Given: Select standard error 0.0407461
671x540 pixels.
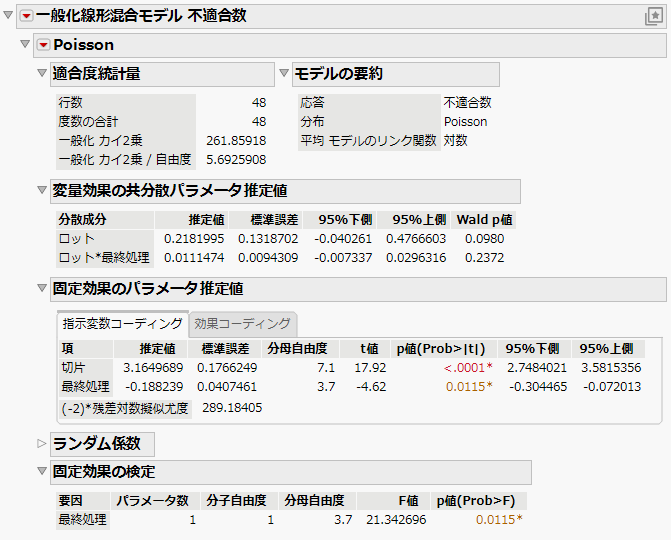Looking at the screenshot, I should 227,386.
